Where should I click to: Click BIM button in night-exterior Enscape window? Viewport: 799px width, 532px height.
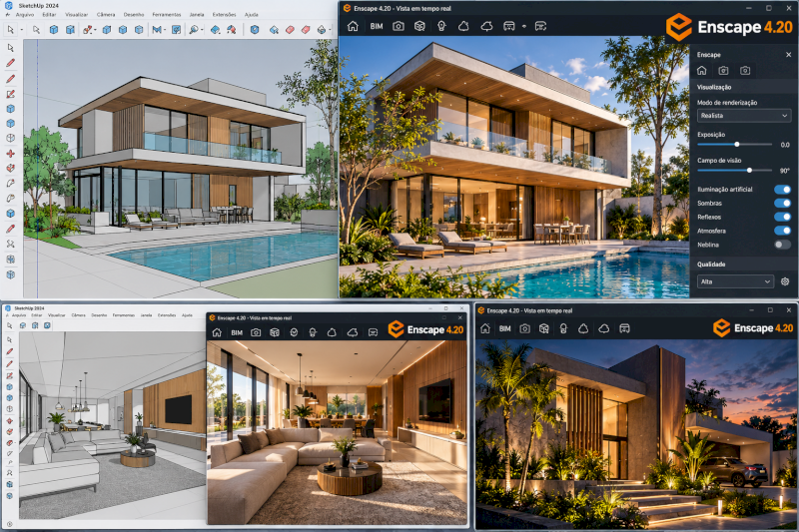click(505, 328)
